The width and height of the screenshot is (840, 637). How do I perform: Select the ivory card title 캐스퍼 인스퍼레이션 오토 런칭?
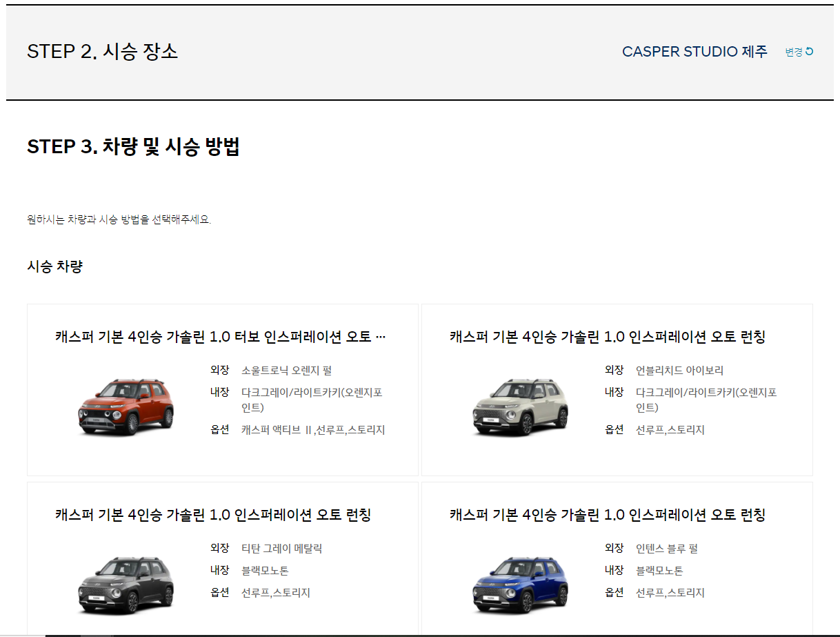pyautogui.click(x=608, y=337)
